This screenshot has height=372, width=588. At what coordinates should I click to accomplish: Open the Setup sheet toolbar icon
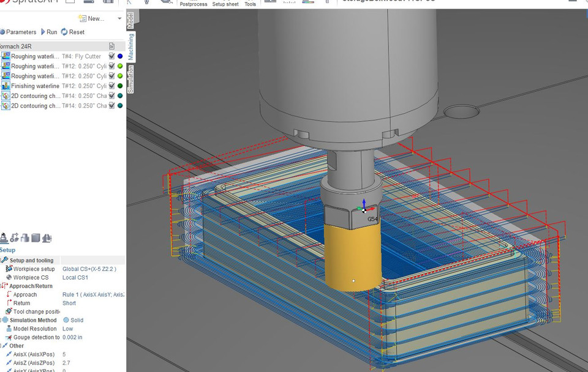(225, 4)
